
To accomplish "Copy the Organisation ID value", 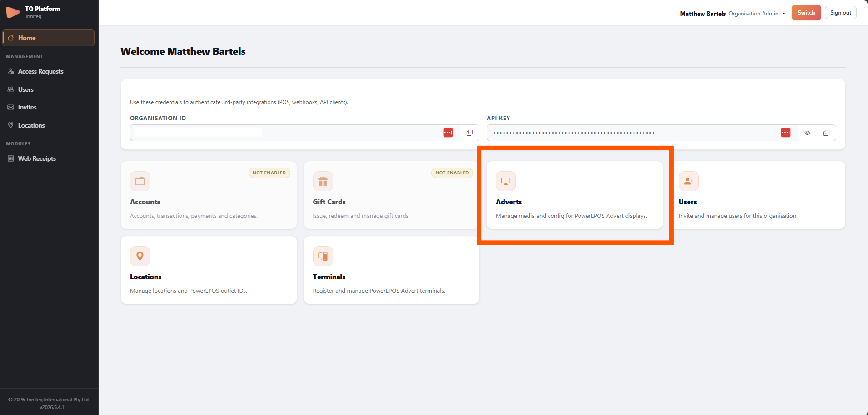I will click(469, 133).
